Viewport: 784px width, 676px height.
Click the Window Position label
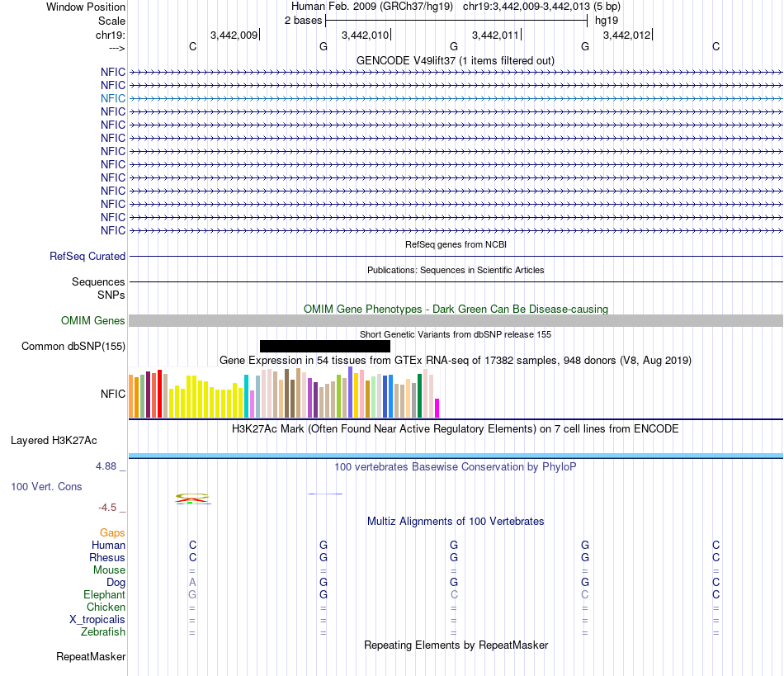[x=86, y=7]
